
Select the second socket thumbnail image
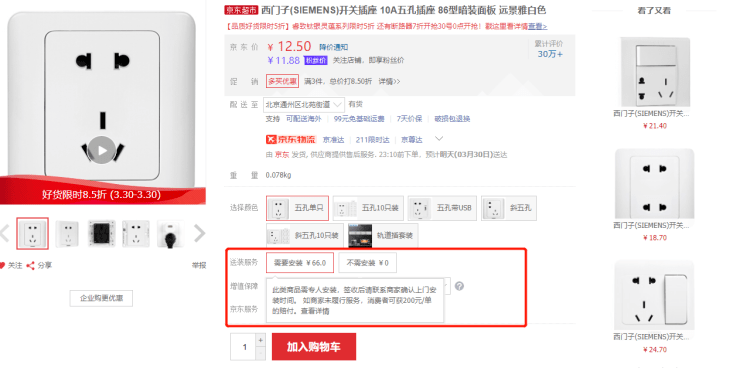coord(67,234)
